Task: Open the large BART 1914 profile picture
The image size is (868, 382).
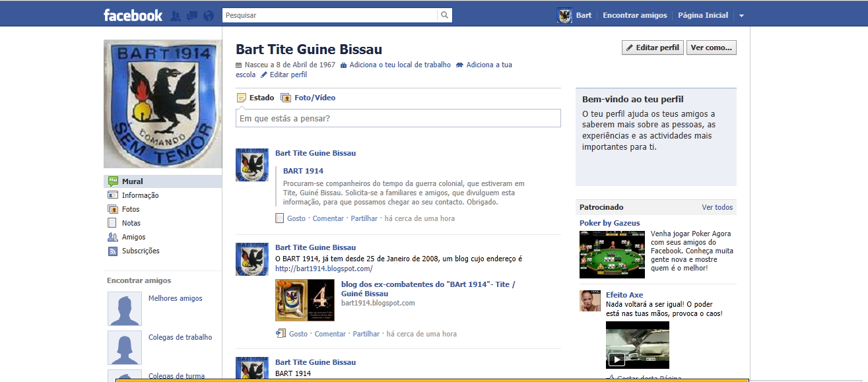Action: click(163, 104)
